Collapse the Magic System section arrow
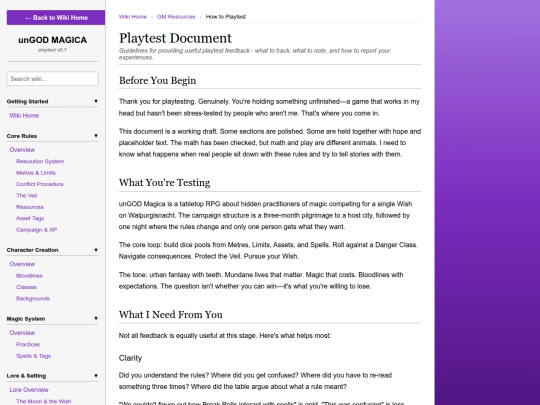This screenshot has width=540, height=405. point(96,319)
